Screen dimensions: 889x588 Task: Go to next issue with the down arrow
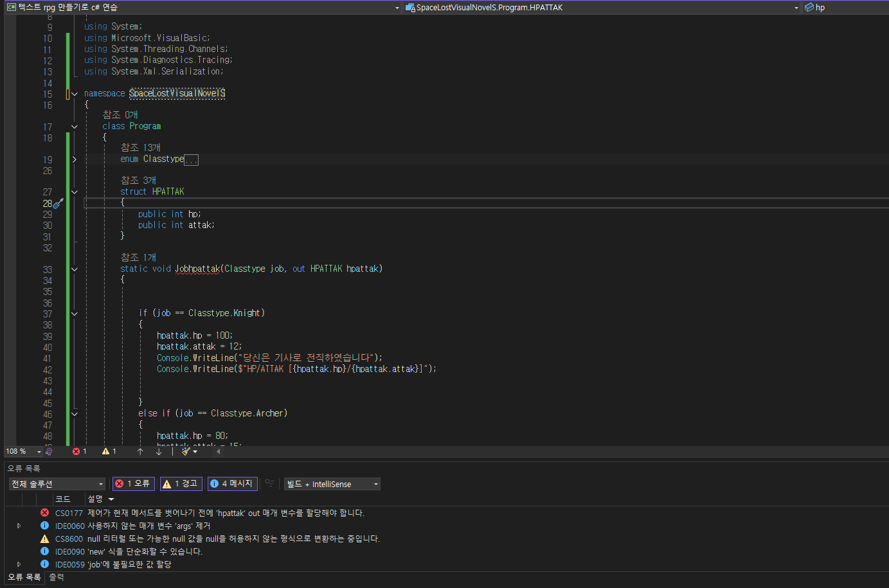[x=159, y=451]
